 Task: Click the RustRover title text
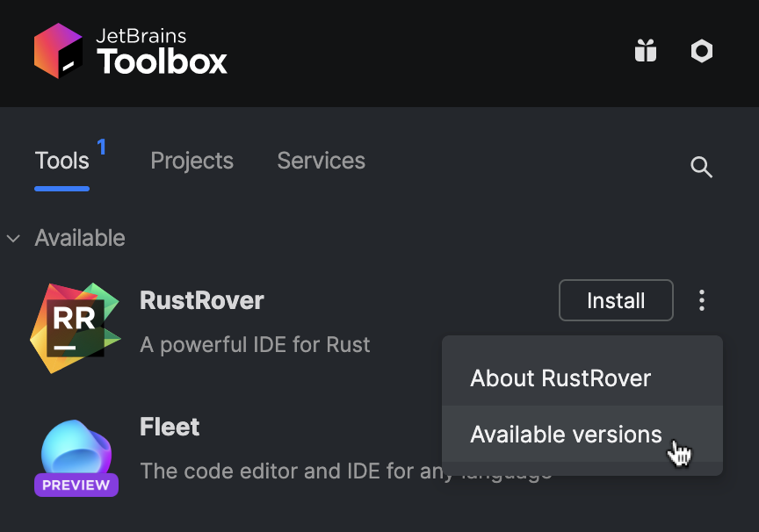coord(201,300)
